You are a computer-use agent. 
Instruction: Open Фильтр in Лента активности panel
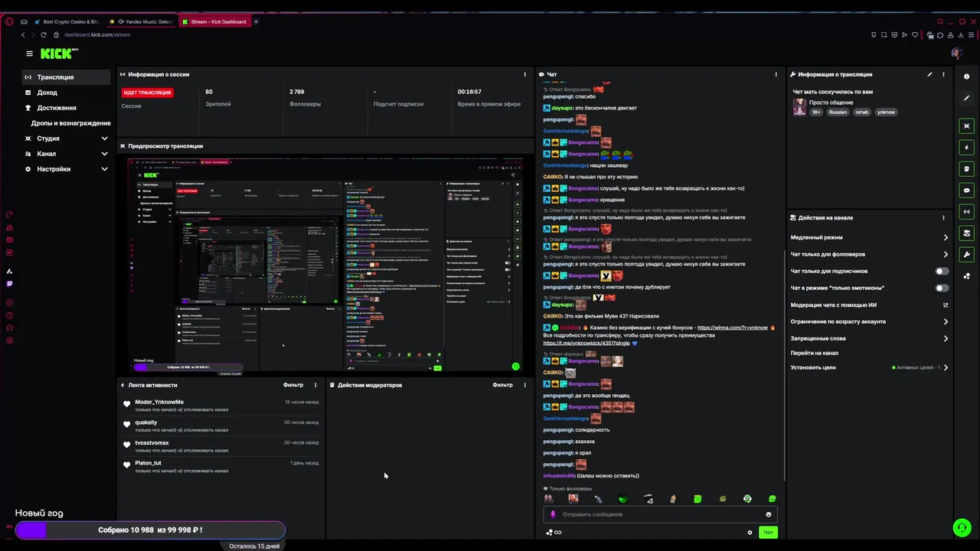(x=293, y=385)
